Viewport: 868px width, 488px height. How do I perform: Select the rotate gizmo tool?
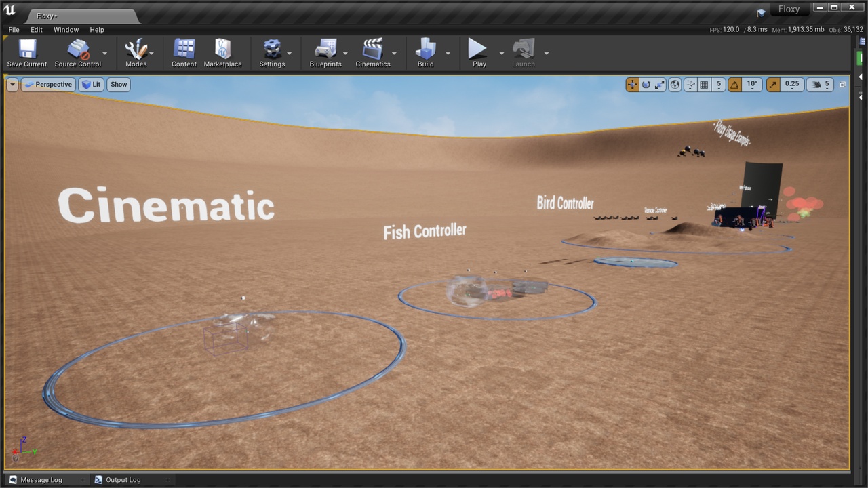646,85
